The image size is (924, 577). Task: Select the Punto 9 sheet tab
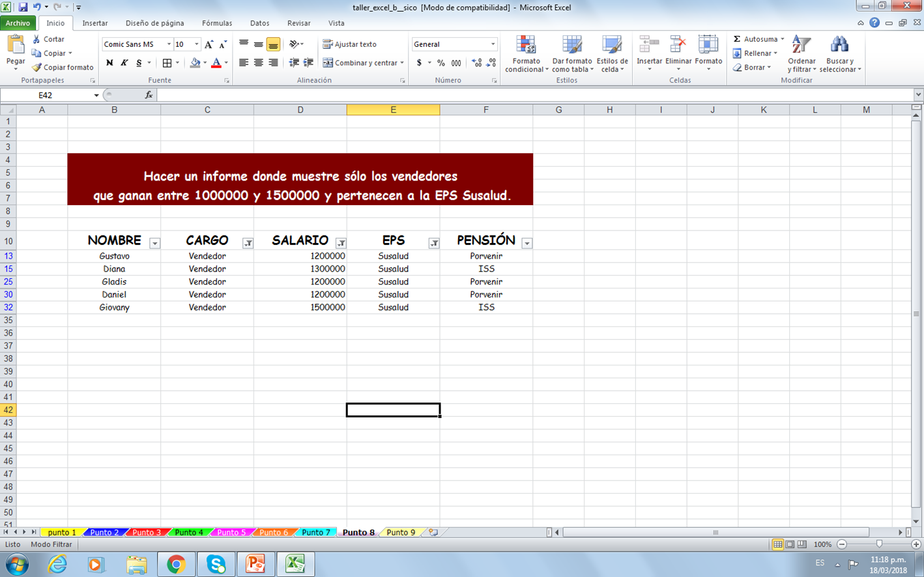(401, 532)
